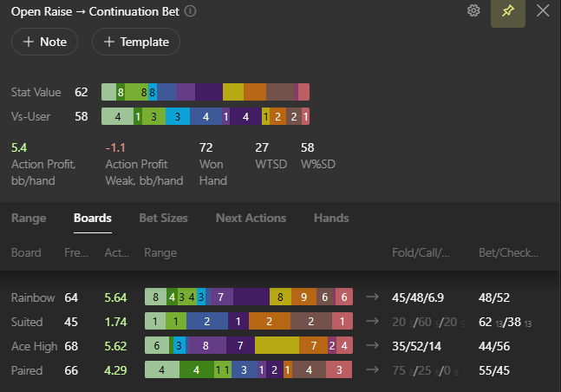Click Paired action profit 4.29
561x392 pixels.
tap(115, 370)
